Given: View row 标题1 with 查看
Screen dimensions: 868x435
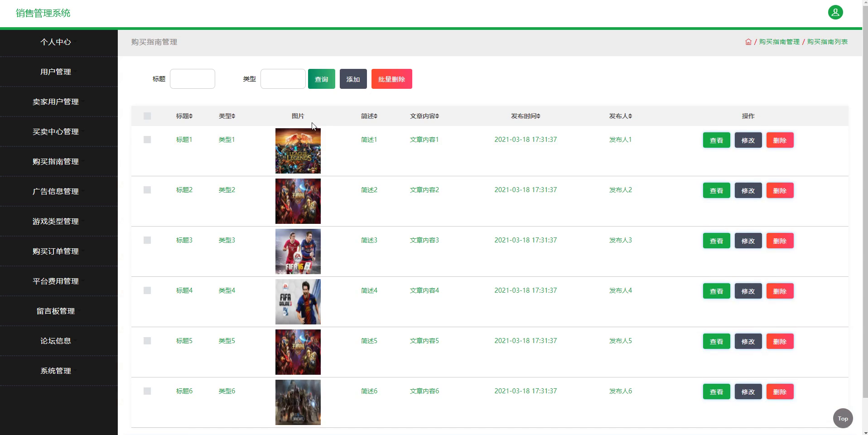Looking at the screenshot, I should pos(716,140).
